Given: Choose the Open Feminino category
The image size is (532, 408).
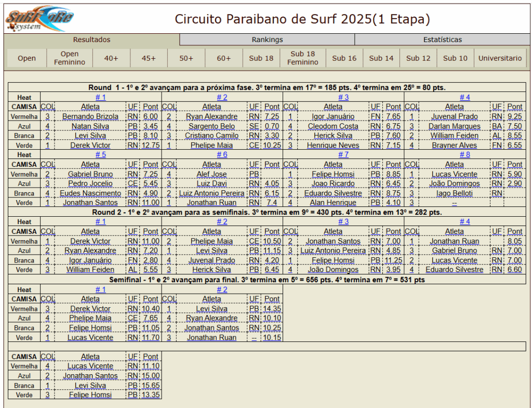Looking at the screenshot, I should point(70,58).
